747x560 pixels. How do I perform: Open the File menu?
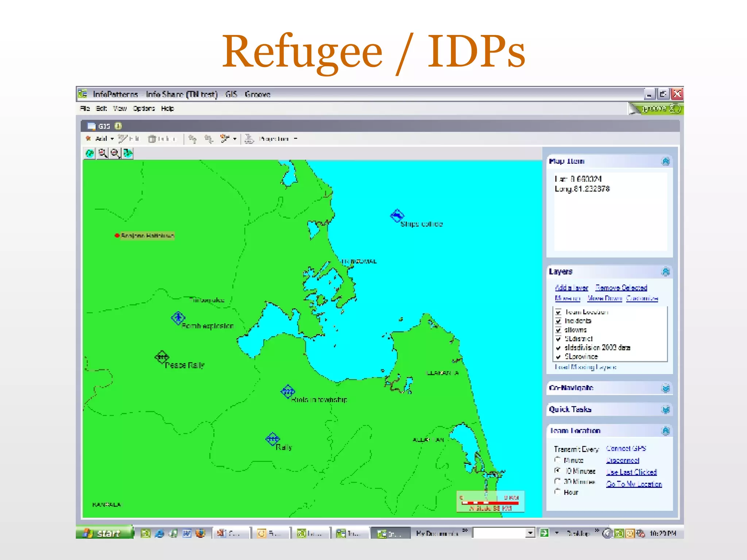point(85,109)
